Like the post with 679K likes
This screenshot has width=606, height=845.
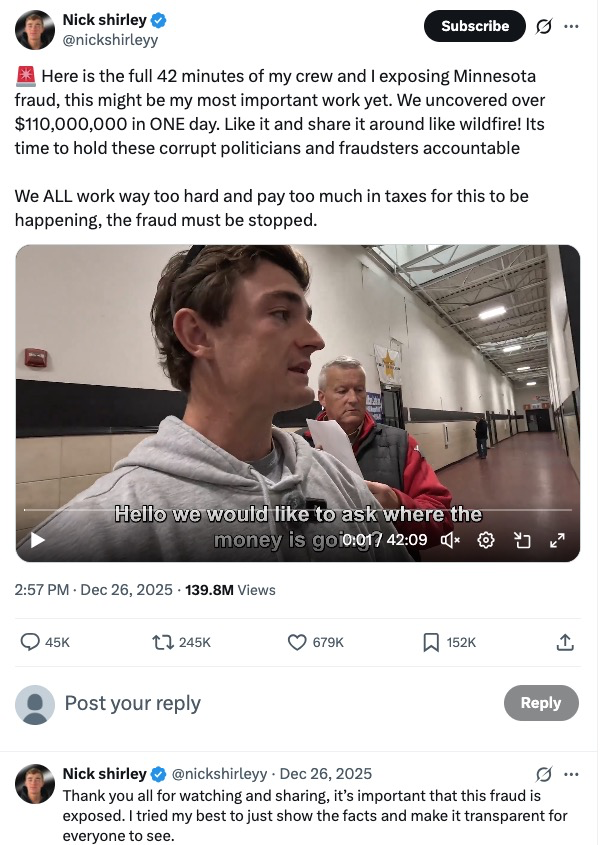(x=297, y=642)
